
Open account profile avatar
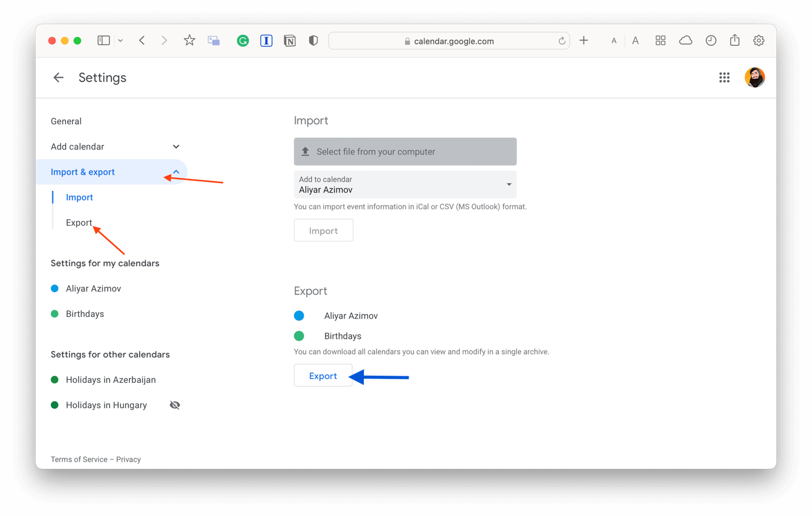754,77
